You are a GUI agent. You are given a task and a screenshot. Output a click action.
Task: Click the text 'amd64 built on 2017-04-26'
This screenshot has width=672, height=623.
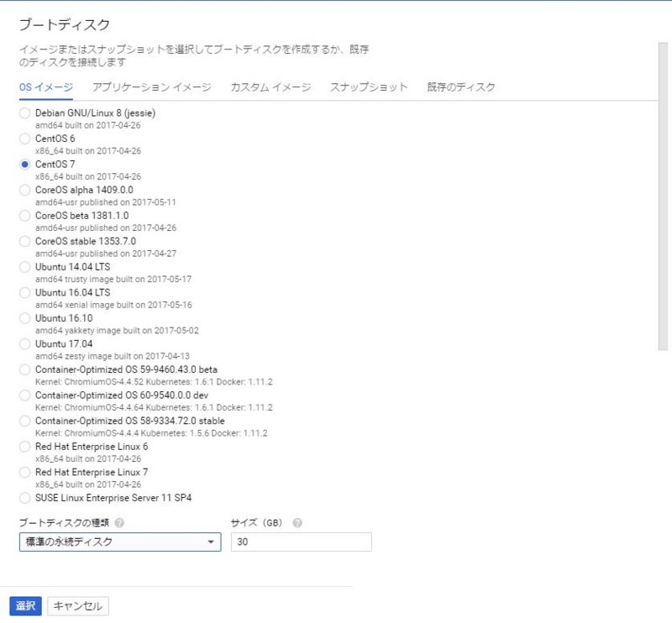88,126
